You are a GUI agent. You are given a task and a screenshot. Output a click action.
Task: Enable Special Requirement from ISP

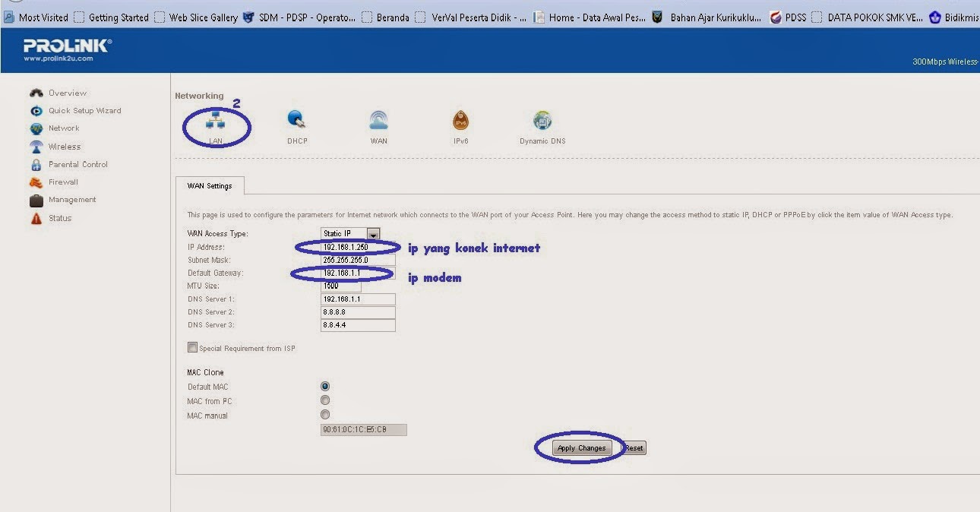click(192, 347)
